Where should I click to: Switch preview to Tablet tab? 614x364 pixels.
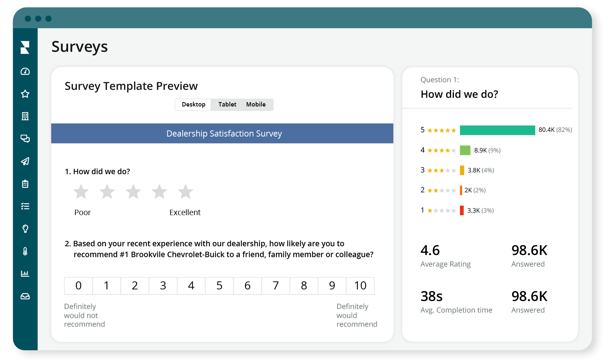(227, 104)
